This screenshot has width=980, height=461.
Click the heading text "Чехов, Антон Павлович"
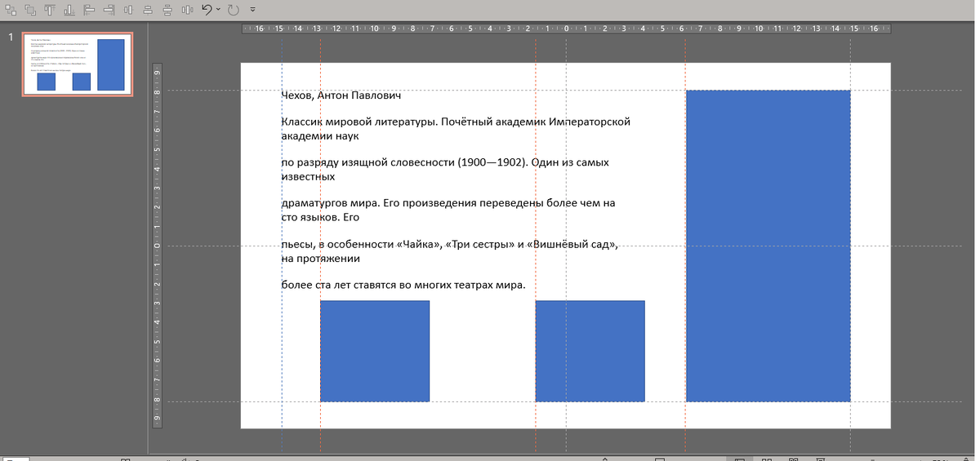341,96
